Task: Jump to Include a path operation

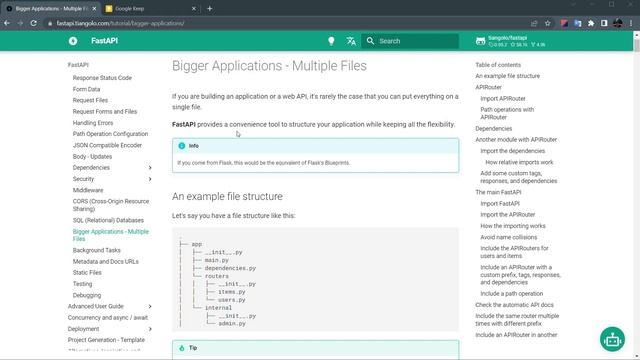Action: pyautogui.click(x=511, y=293)
